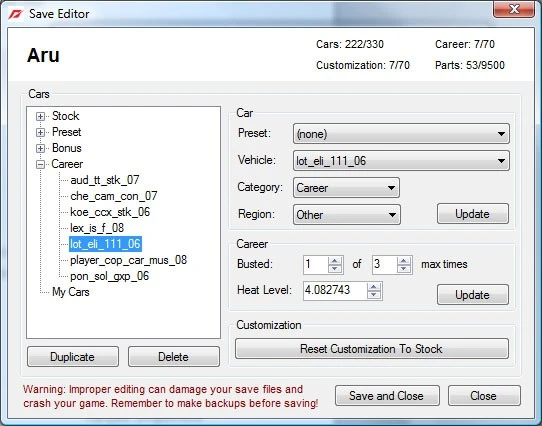The height and width of the screenshot is (426, 542).
Task: Increase the Busted max times value
Action: point(404,261)
